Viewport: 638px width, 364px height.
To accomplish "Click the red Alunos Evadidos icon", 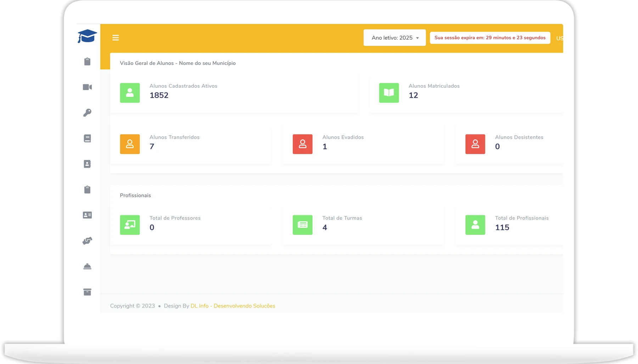I will coord(302,144).
